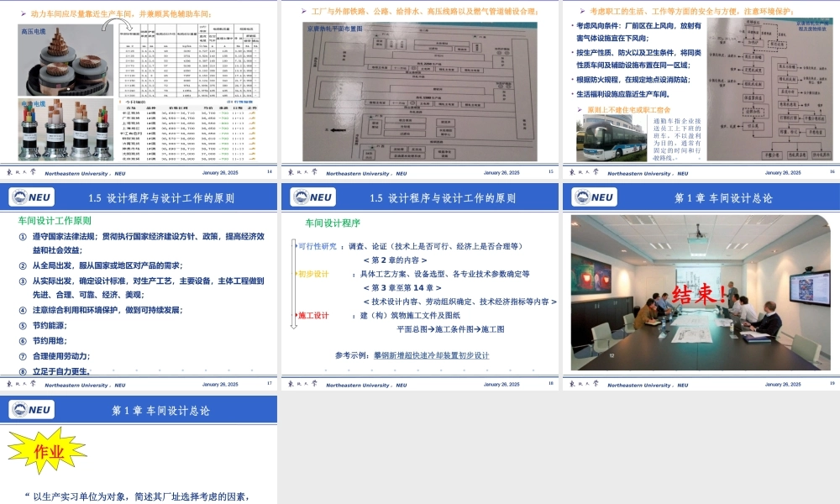This screenshot has width=840, height=504.
Task: Click the NEU logo beside 车间设计程序 title
Action: coord(312,197)
